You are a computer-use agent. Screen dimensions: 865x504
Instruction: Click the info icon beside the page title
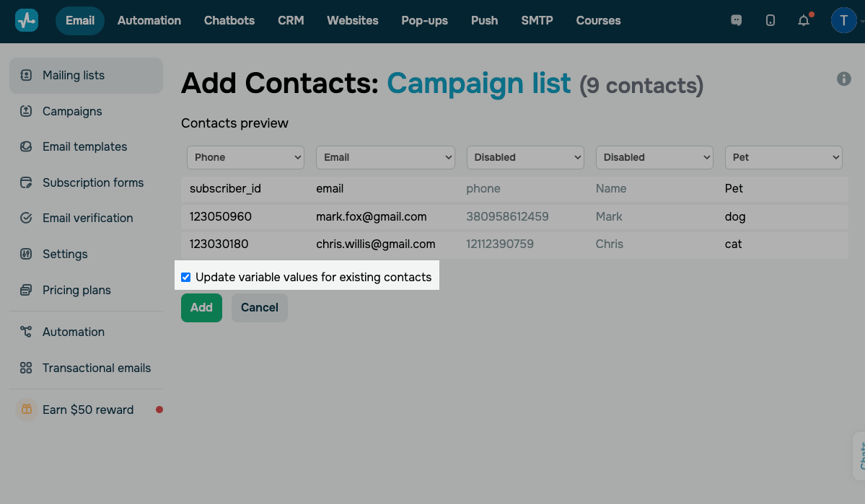[x=843, y=79]
